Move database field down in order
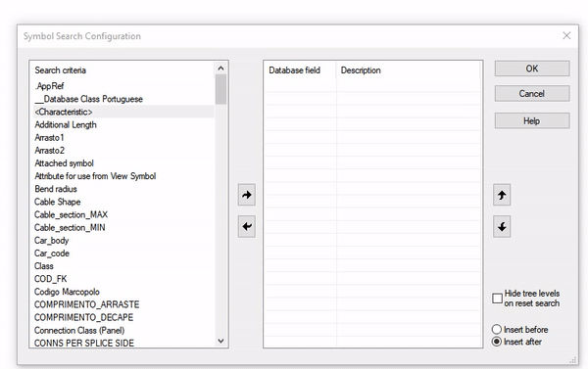Viewport: 588px width, 369px height. (502, 226)
